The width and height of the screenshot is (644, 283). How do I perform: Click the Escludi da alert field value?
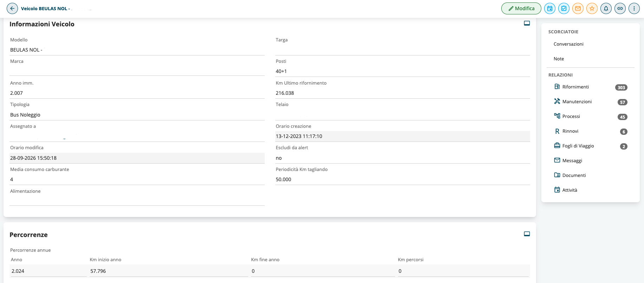[402, 158]
